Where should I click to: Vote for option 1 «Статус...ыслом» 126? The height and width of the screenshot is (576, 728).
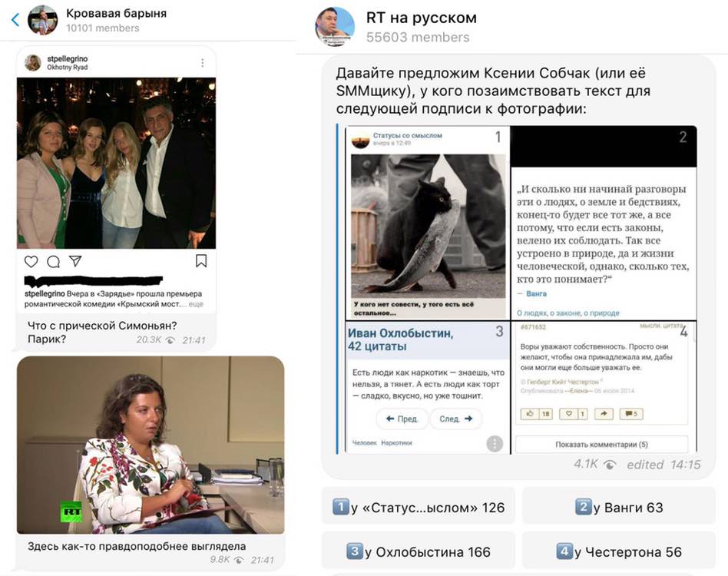coord(419,506)
